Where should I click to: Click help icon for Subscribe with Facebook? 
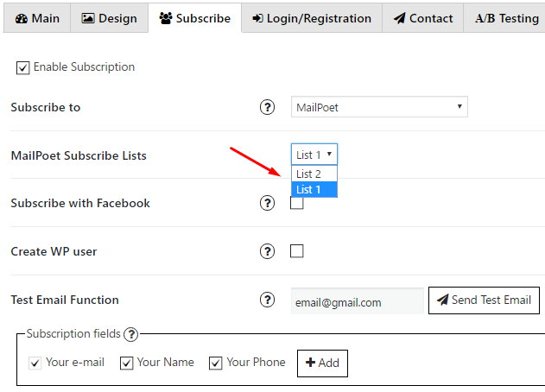click(267, 203)
